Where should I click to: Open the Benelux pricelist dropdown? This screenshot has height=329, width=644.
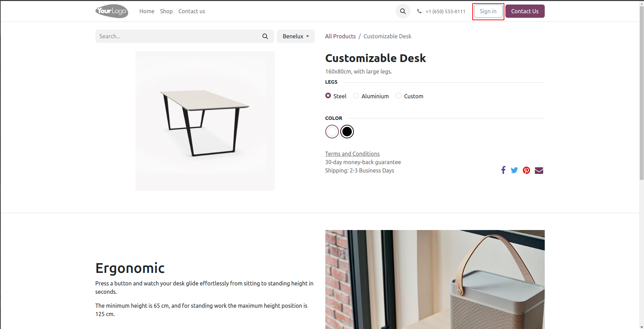pyautogui.click(x=296, y=36)
